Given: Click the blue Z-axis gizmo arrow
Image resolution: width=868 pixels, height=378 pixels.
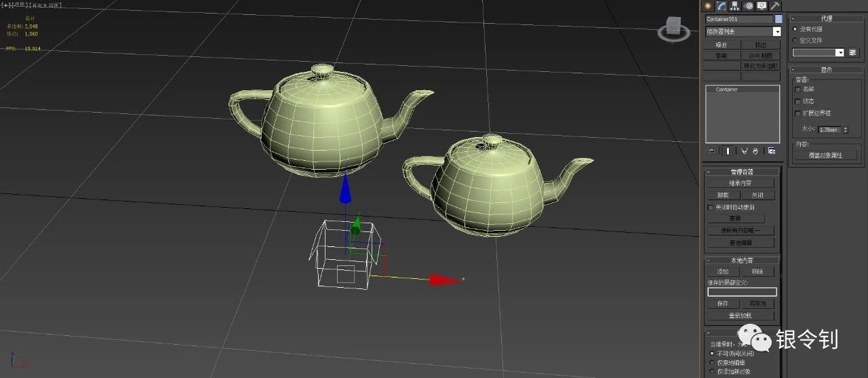Looking at the screenshot, I should tap(345, 189).
